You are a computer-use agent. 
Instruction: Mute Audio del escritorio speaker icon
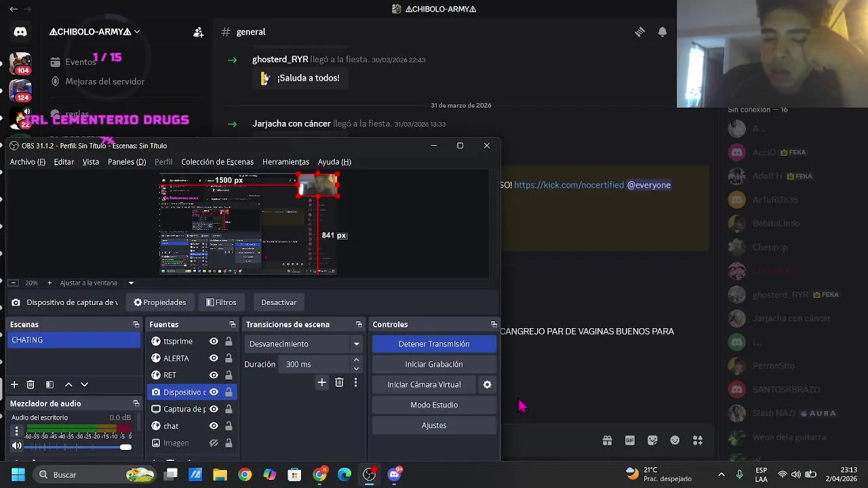pyautogui.click(x=16, y=446)
